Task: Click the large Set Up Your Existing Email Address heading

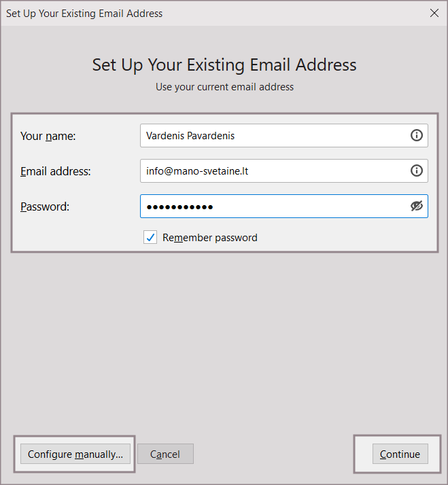Action: 224,65
